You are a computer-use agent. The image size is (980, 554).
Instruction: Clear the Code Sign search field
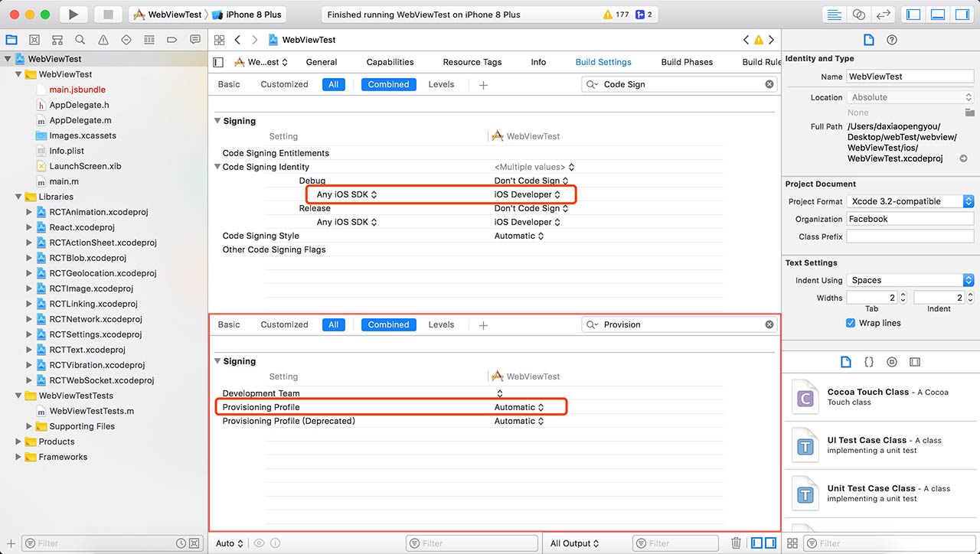[769, 84]
